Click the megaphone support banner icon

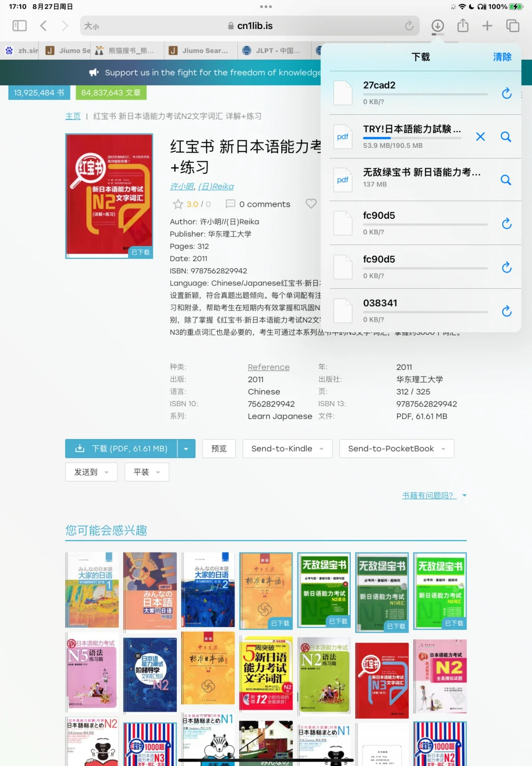click(x=94, y=72)
